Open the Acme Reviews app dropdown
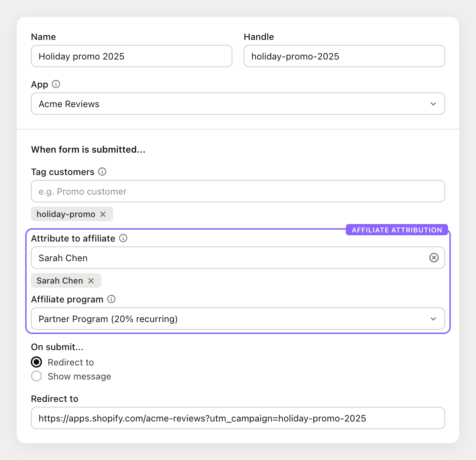The height and width of the screenshot is (460, 476). coord(238,104)
